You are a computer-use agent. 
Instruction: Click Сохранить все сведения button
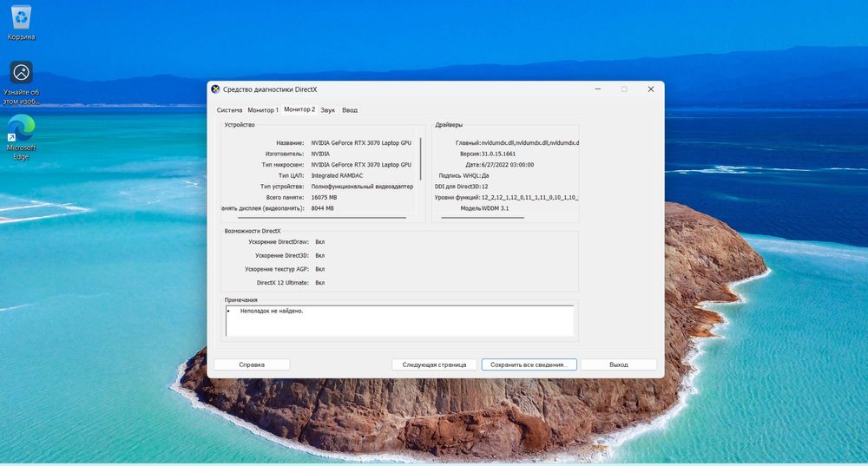[x=529, y=364]
